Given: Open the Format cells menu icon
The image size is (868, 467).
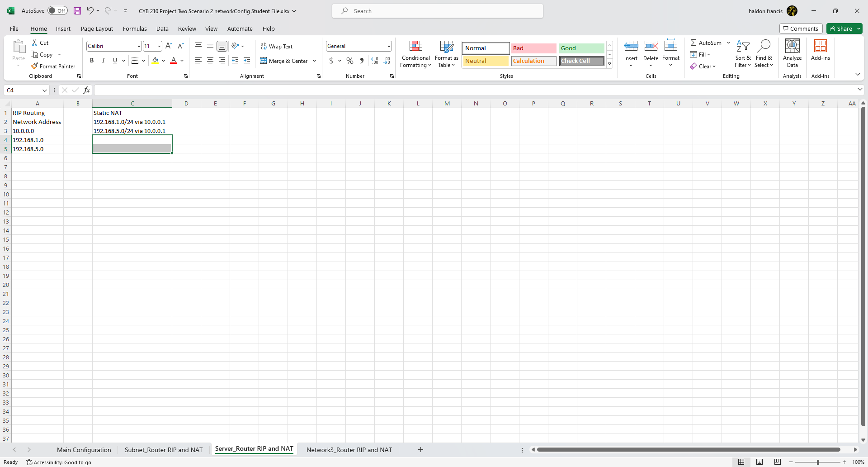Looking at the screenshot, I should (671, 46).
